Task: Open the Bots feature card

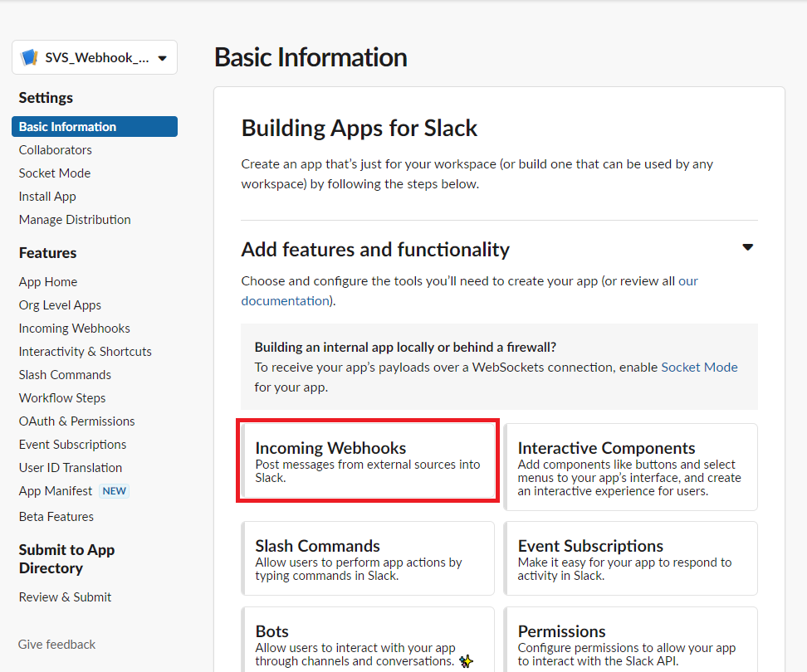Action: pos(368,643)
